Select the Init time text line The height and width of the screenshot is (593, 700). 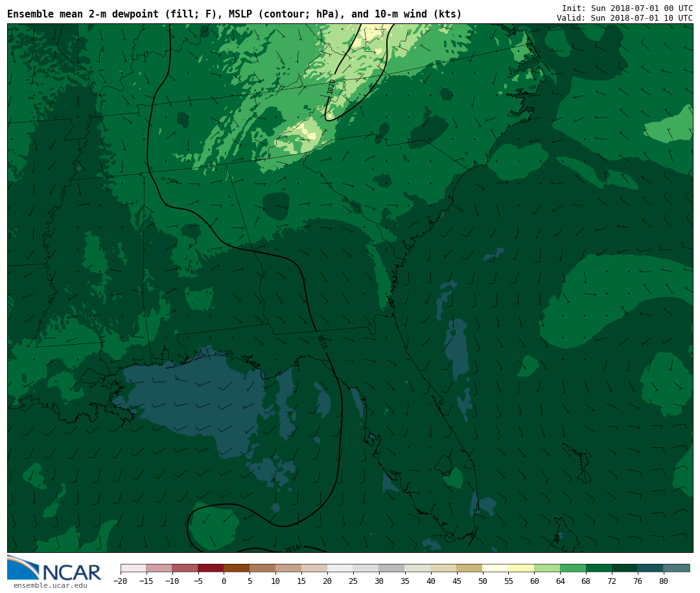(627, 8)
